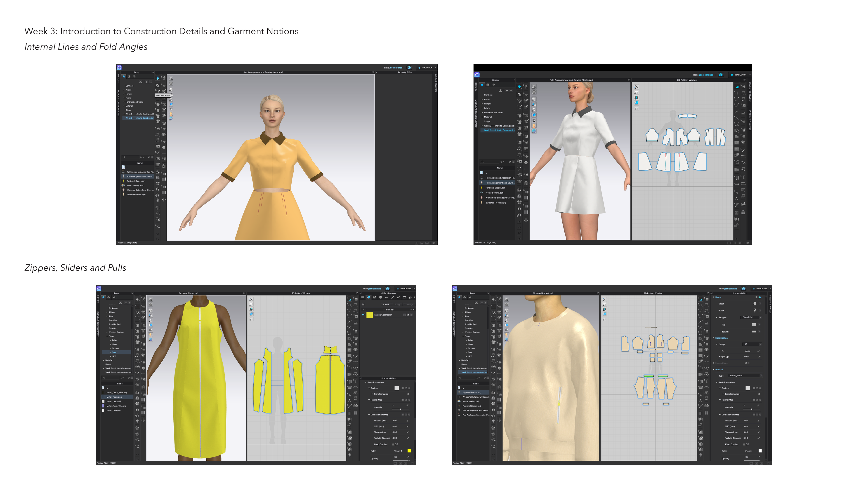Open the Gauge #3 dropdown
This screenshot has height=488, width=868.
pos(752,345)
